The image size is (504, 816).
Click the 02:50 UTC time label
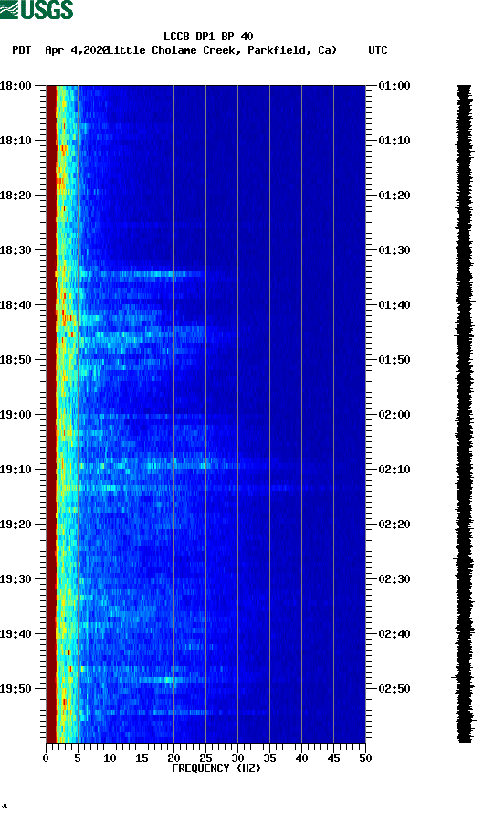(394, 688)
